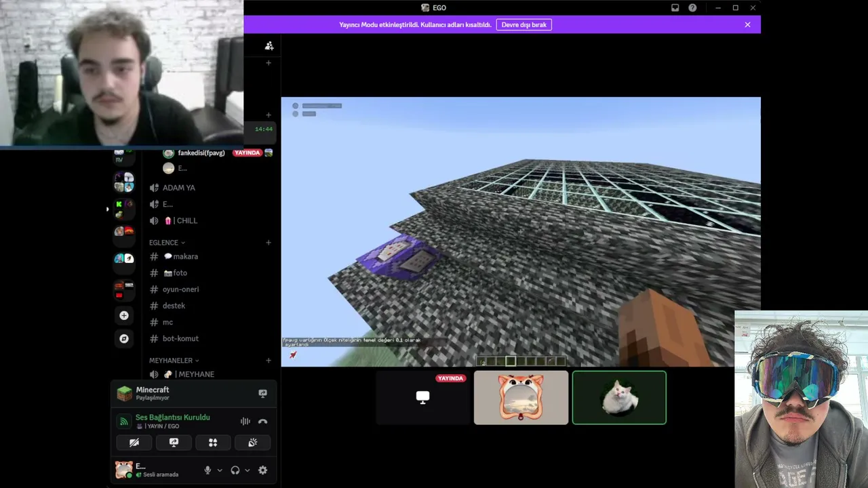Open microphone input options dropdown
The width and height of the screenshot is (868, 488).
click(x=219, y=470)
